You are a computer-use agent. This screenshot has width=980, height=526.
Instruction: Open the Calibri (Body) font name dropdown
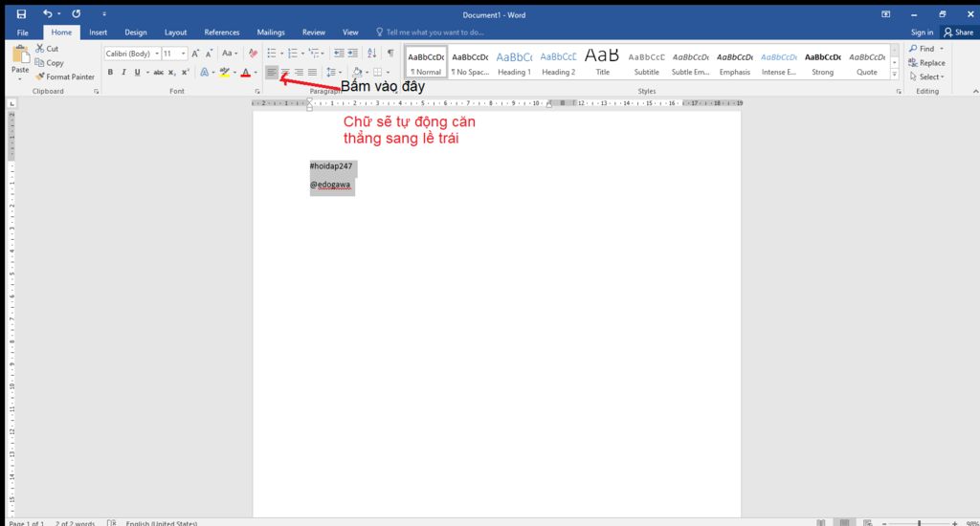(x=157, y=54)
